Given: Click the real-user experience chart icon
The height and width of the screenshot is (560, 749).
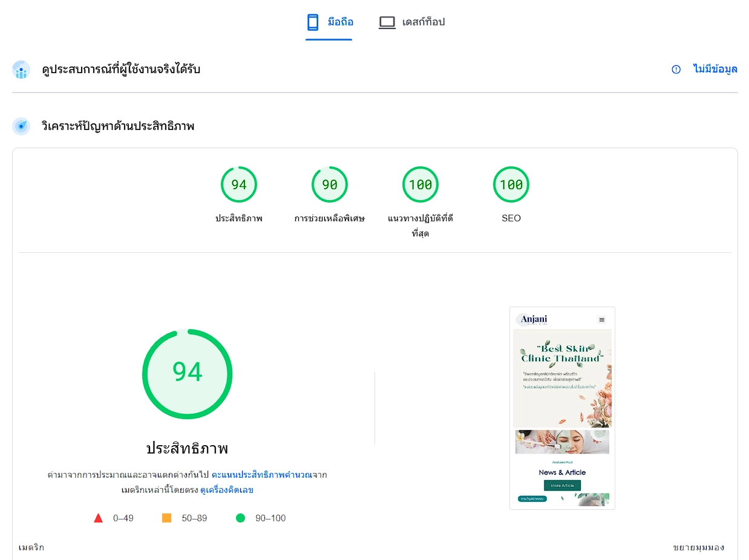Looking at the screenshot, I should [x=21, y=70].
